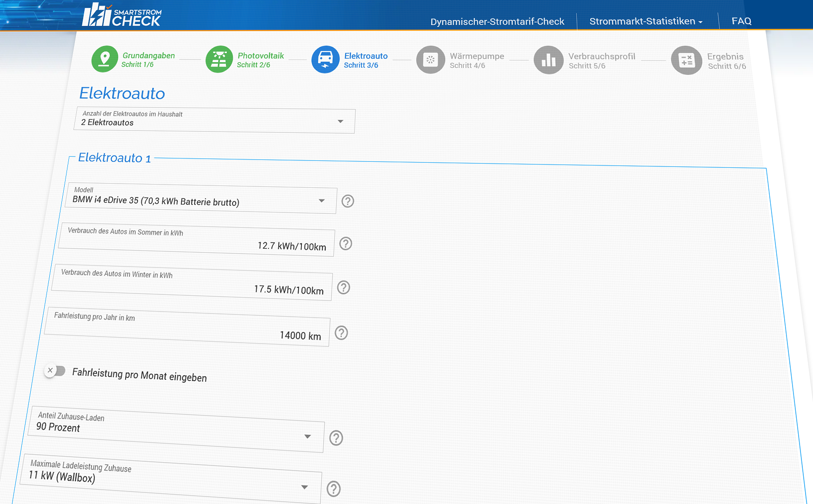Go to the Ergebnis Schritt 6/6 label

tap(726, 61)
